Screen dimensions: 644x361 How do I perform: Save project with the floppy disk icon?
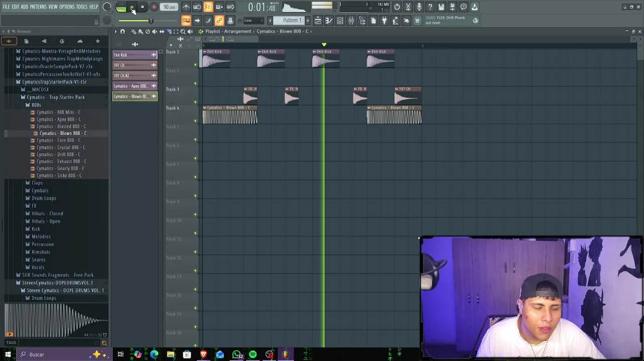441,7
